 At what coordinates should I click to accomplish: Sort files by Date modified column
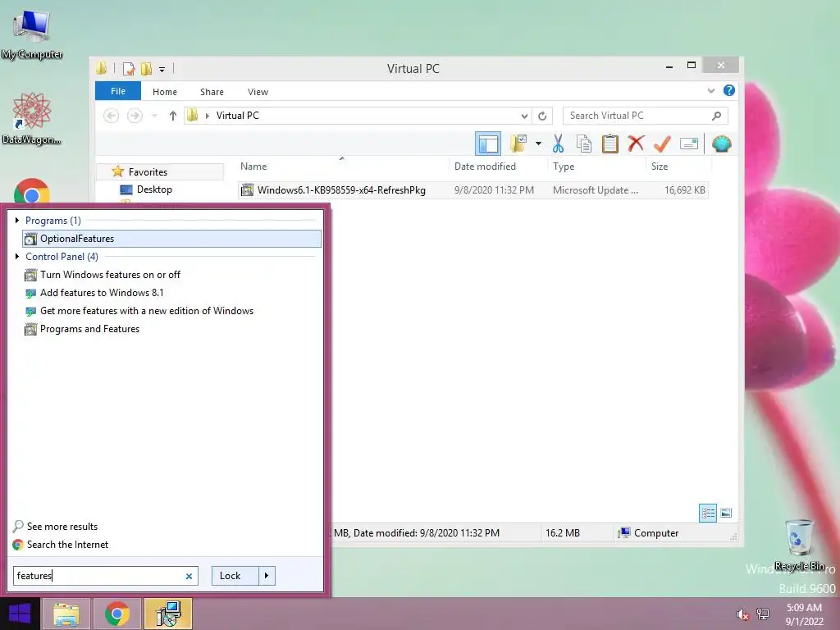[485, 167]
